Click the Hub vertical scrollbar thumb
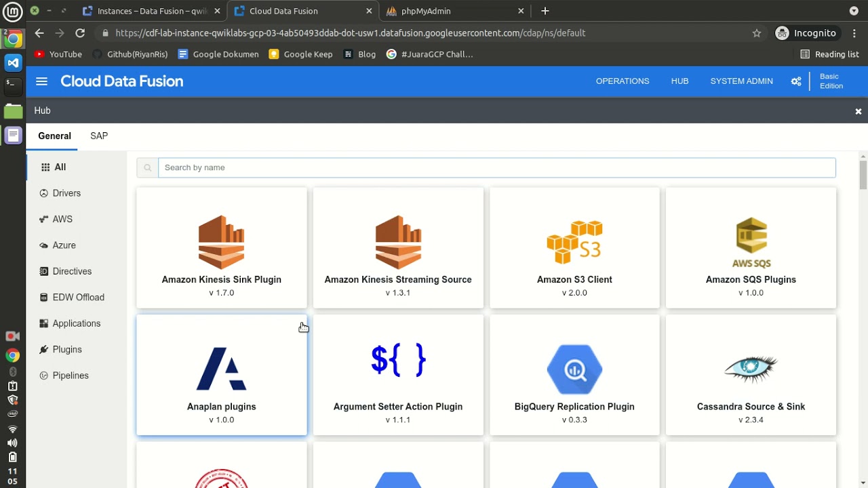This screenshot has height=488, width=868. pos(863,175)
